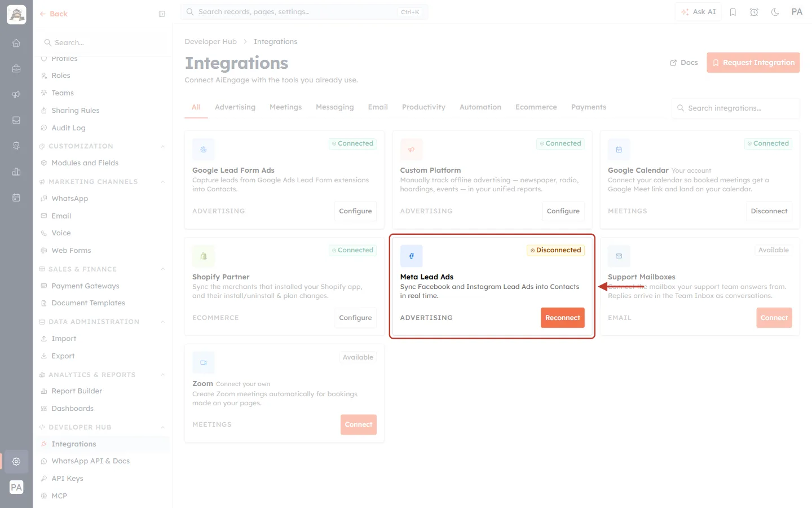Open the calendar icon in left rail

[16, 198]
